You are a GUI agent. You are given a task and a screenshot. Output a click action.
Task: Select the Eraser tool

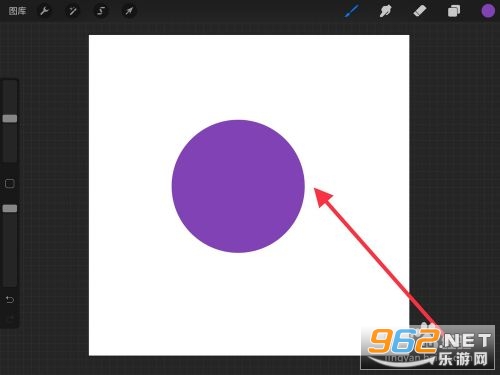(420, 11)
